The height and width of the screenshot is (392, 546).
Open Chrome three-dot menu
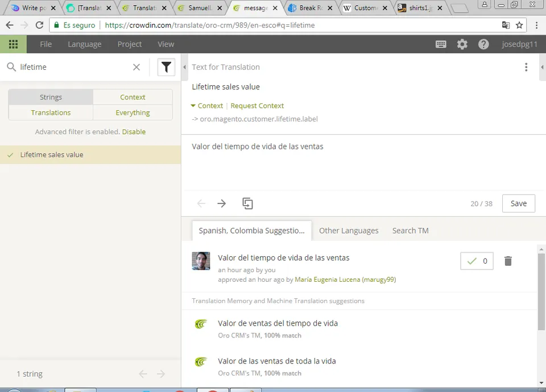click(x=536, y=25)
